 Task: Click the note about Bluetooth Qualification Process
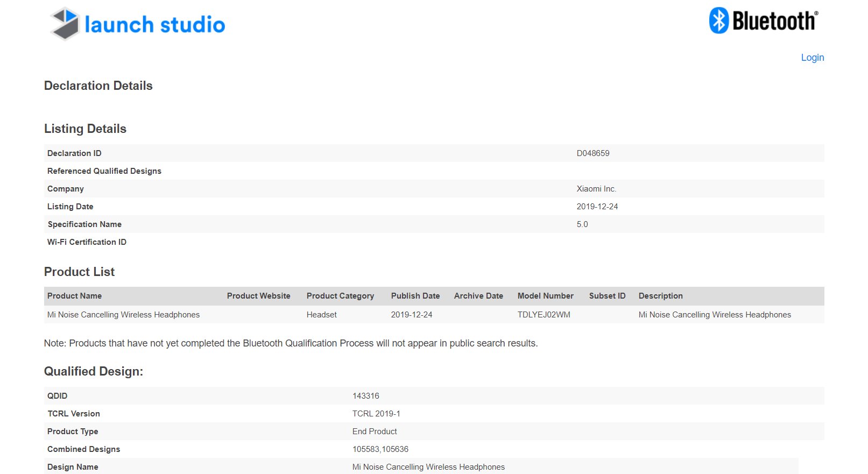tap(291, 343)
